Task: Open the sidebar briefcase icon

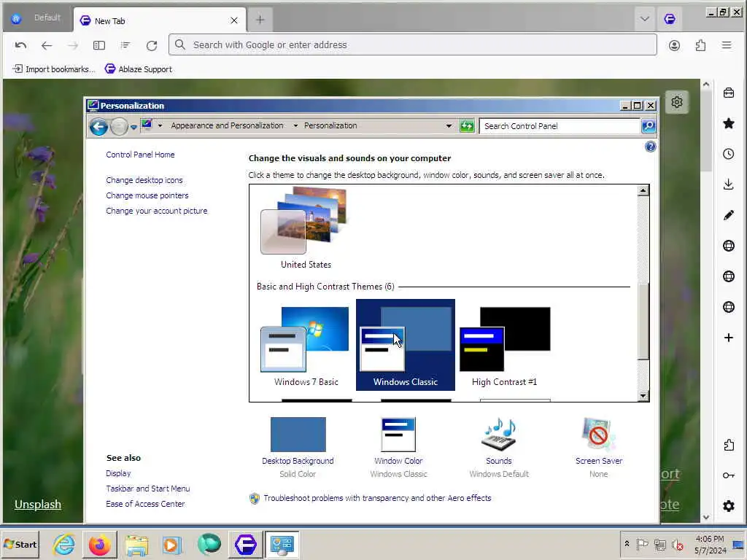Action: (x=729, y=93)
